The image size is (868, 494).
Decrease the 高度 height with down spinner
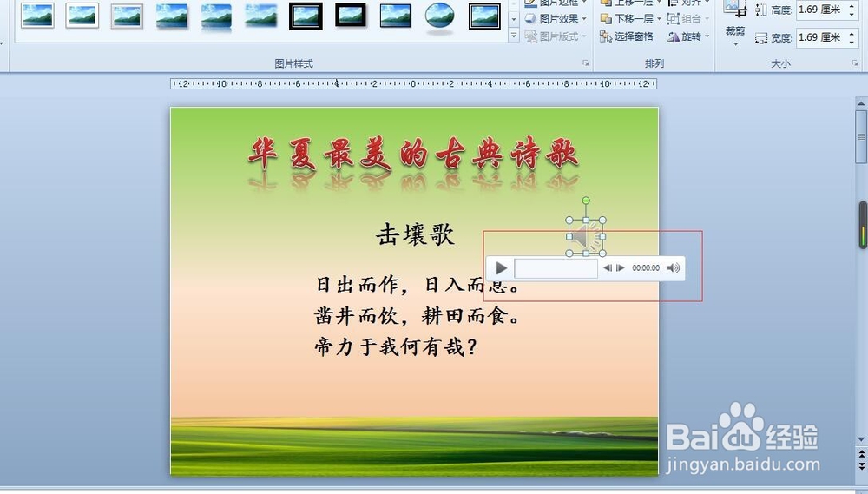[x=852, y=15]
